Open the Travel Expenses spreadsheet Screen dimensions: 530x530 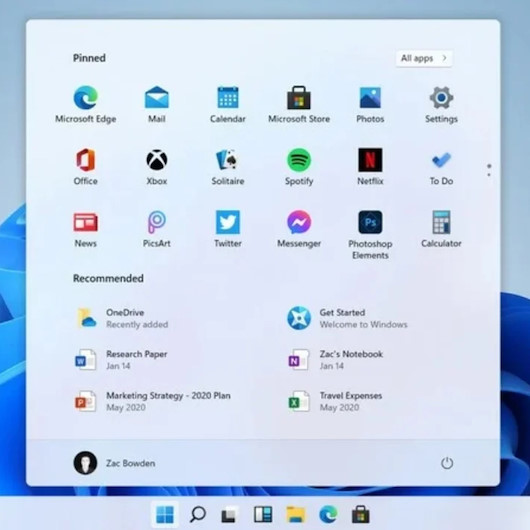tap(335, 401)
